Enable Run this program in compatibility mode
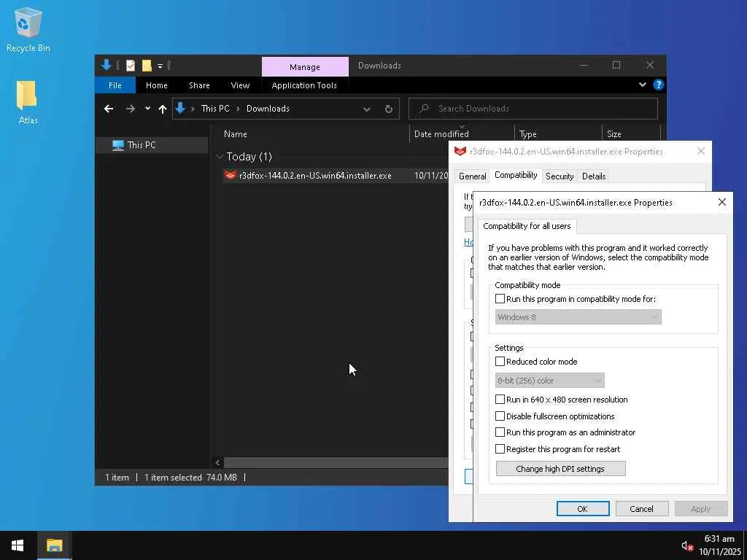The width and height of the screenshot is (747, 560). (500, 299)
